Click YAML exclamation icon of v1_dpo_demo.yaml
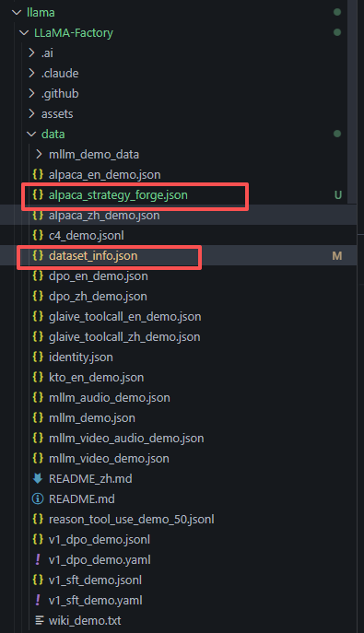Viewport: 364px width, 633px height. coord(38,559)
